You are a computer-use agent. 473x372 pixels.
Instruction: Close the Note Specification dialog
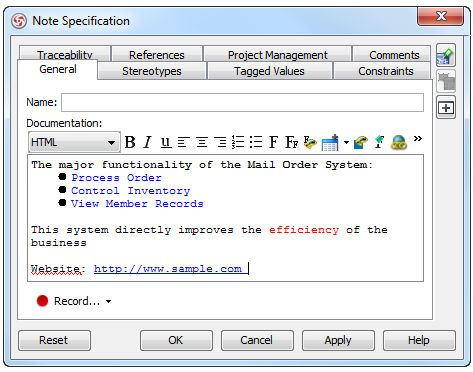(441, 16)
